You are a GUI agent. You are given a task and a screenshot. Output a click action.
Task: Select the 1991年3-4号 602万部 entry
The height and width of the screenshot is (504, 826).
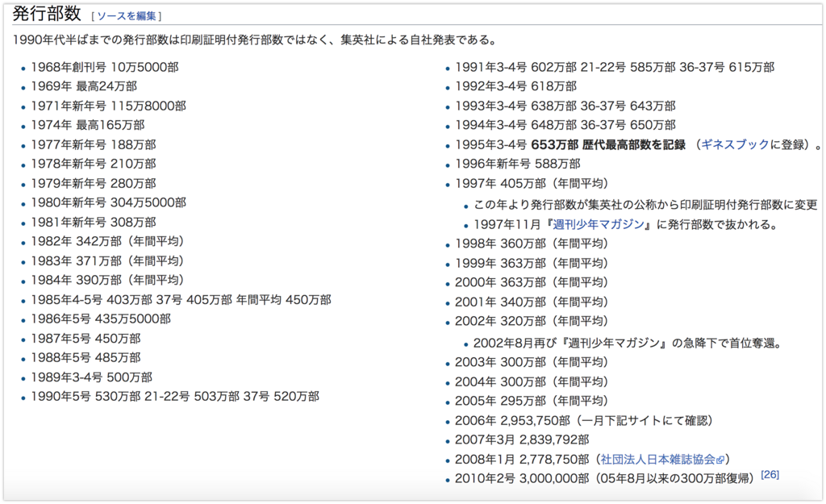pos(615,68)
